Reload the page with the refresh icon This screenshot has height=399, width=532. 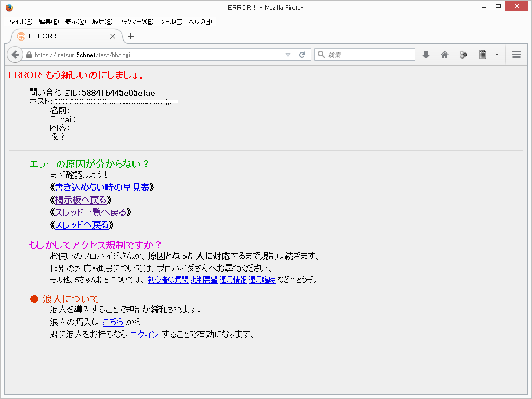[302, 55]
